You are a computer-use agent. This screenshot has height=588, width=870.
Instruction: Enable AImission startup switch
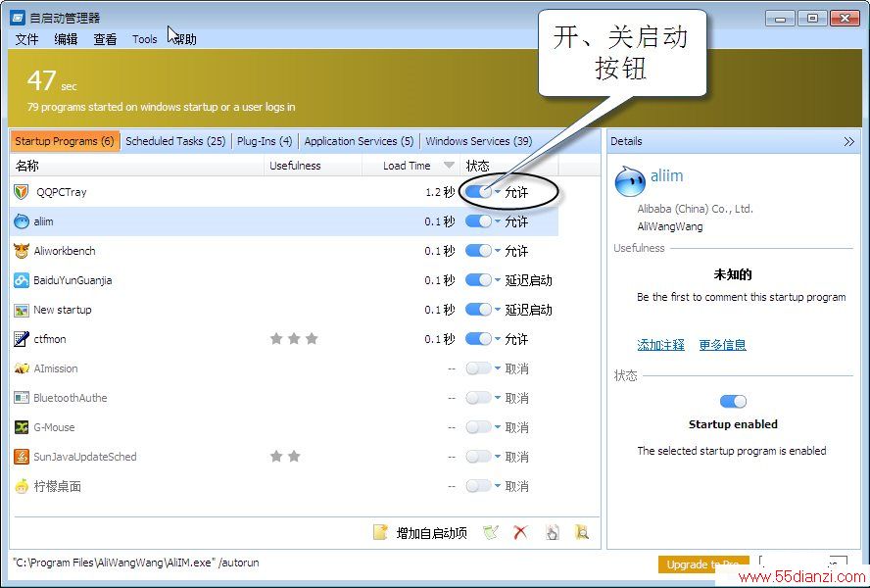478,368
